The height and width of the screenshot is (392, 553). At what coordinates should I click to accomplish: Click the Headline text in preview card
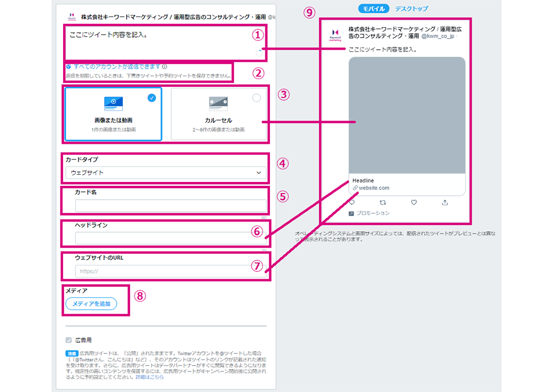click(363, 180)
